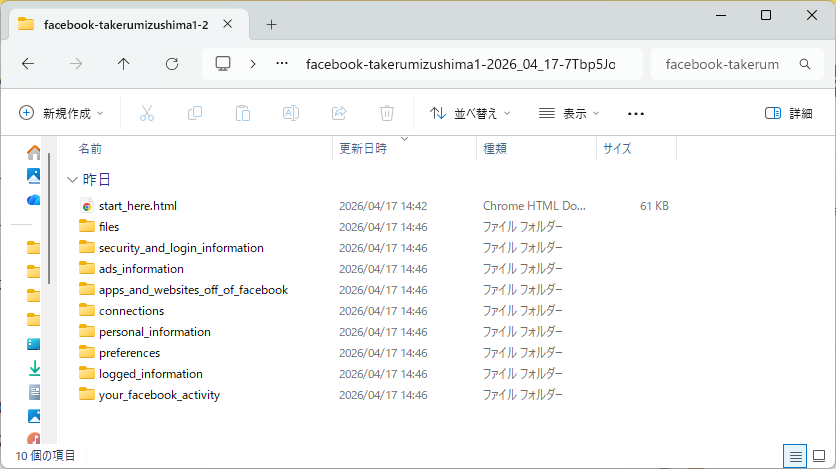Add a new tab
This screenshot has width=836, height=469.
click(271, 24)
